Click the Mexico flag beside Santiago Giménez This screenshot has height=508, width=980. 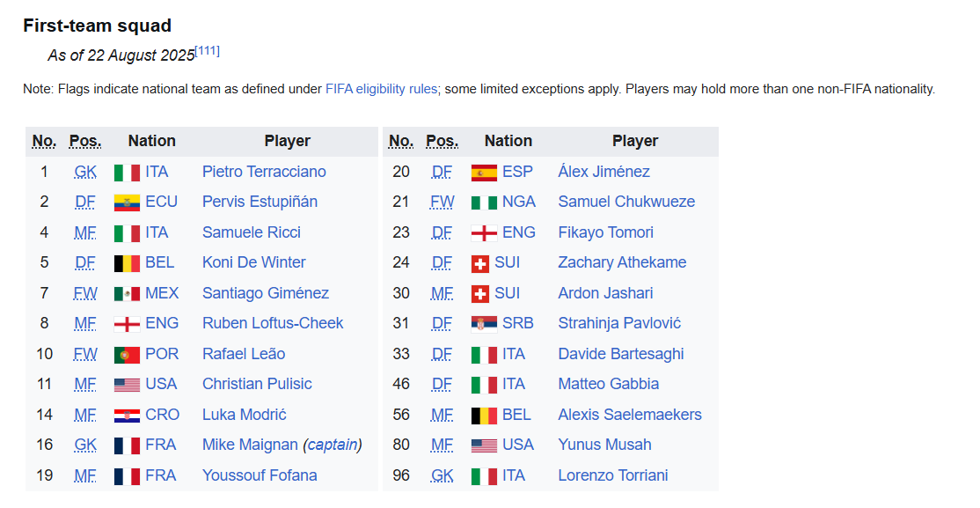pyautogui.click(x=127, y=293)
